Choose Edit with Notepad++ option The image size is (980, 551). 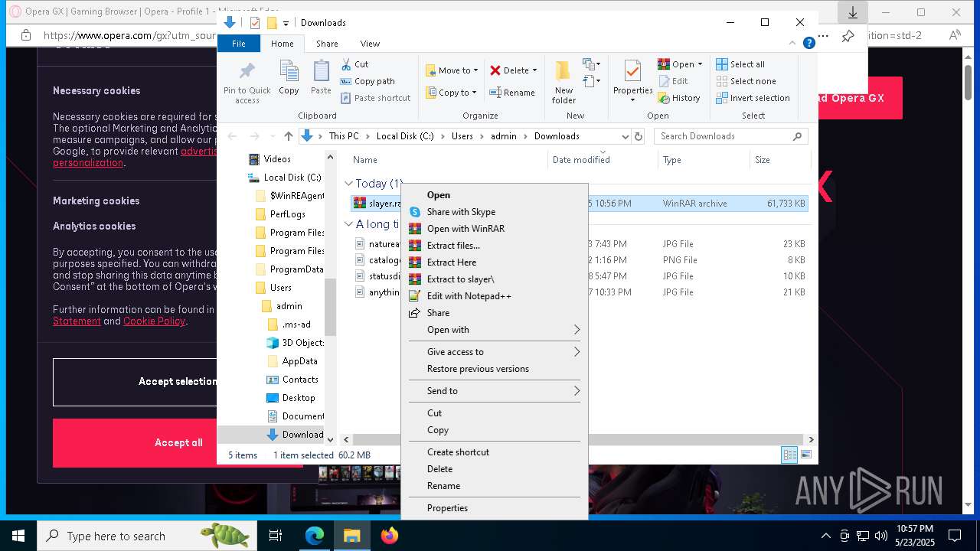point(495,296)
